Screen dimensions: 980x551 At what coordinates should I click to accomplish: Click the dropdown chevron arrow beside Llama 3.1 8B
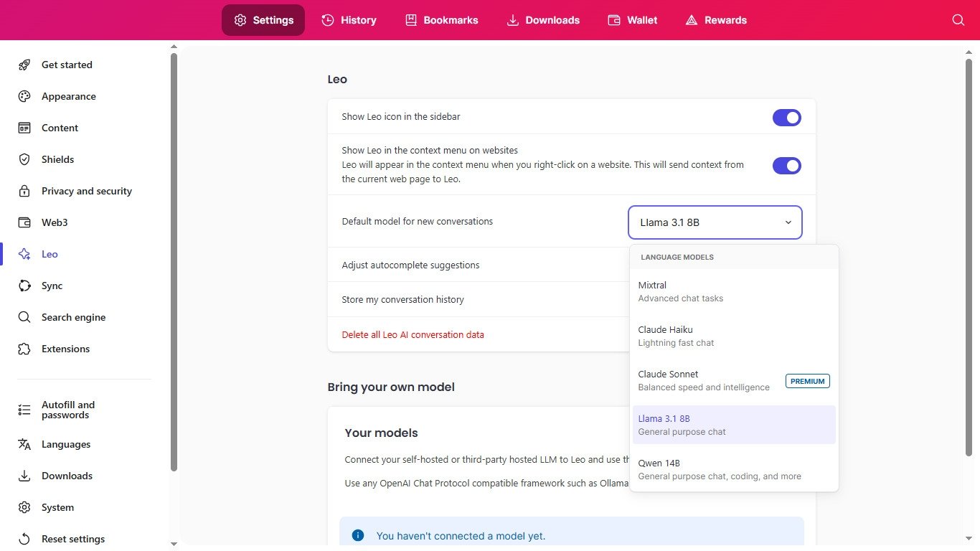788,222
